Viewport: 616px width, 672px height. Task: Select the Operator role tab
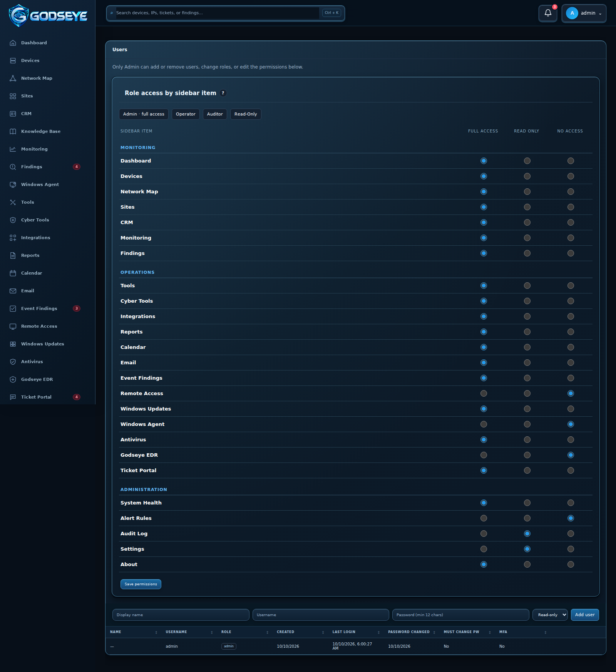[186, 114]
